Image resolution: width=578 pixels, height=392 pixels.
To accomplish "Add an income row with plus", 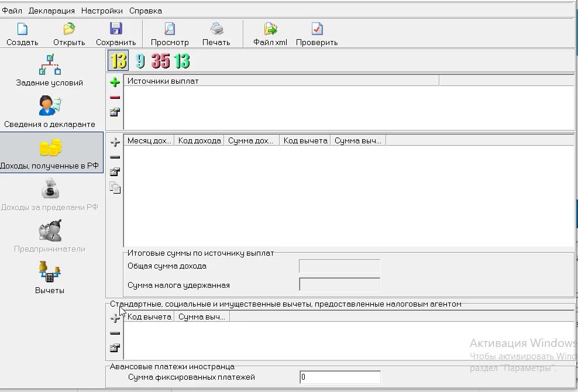I will [115, 142].
